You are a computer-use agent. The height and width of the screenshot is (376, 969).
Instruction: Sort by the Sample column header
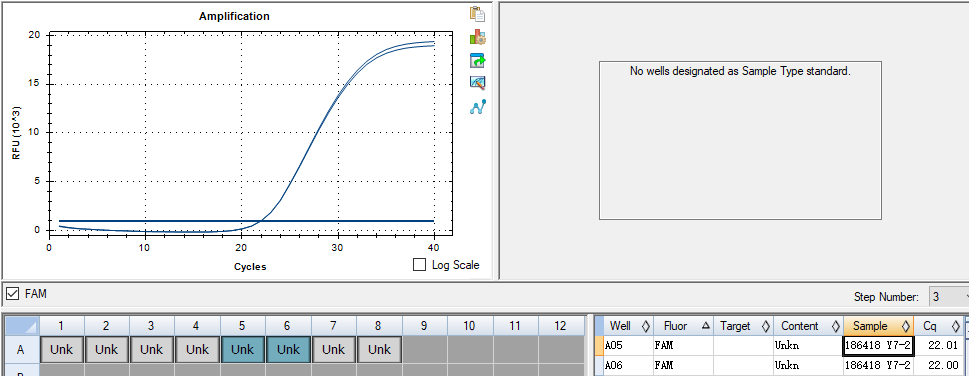tap(878, 326)
